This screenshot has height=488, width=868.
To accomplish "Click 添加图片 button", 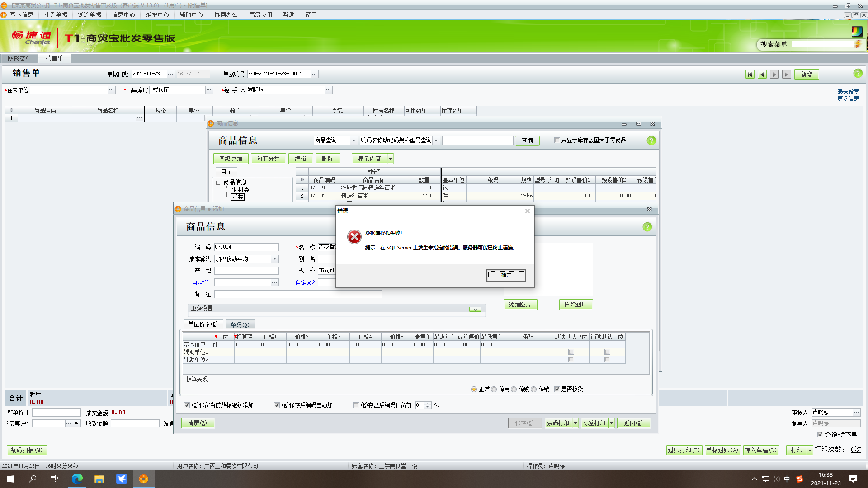I will point(520,305).
